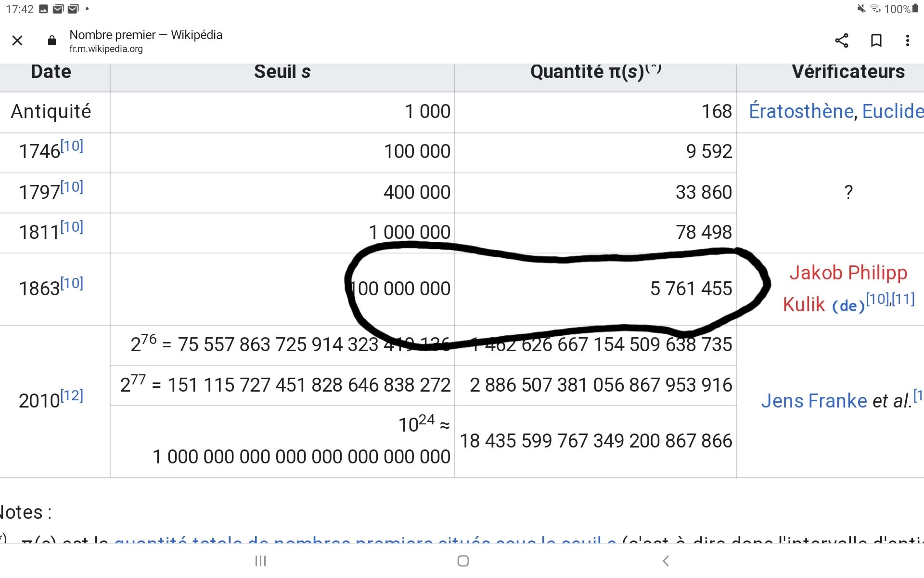The image size is (924, 578).
Task: Open the Ératosthène link
Action: (x=801, y=111)
